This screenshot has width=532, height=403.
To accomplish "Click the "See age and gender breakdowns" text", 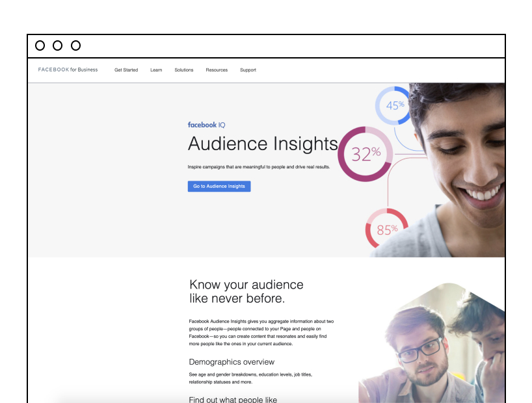I will (250, 378).
